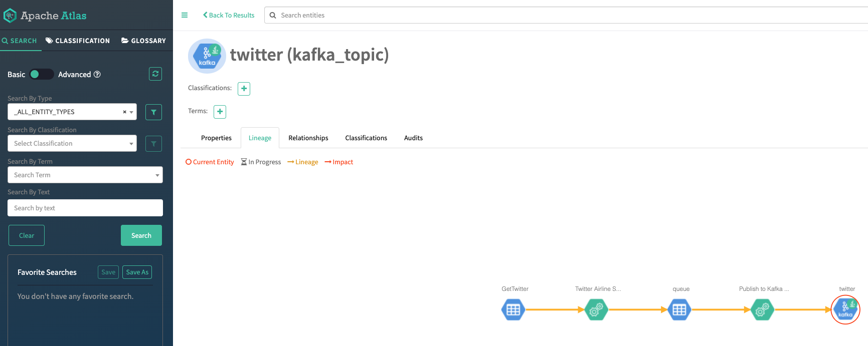Click the twitter kafka node in lineage
868x346 pixels.
click(x=845, y=309)
